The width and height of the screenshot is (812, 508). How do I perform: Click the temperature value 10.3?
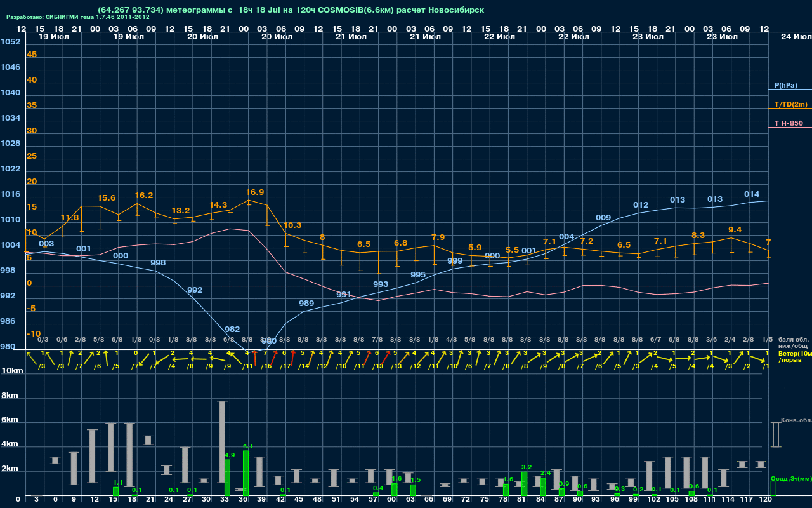click(x=292, y=225)
